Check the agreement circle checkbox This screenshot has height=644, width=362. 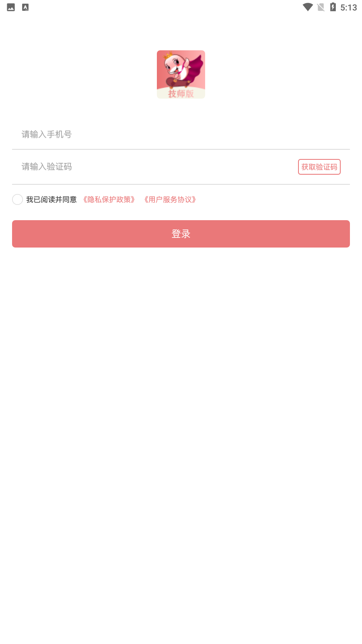coord(17,199)
